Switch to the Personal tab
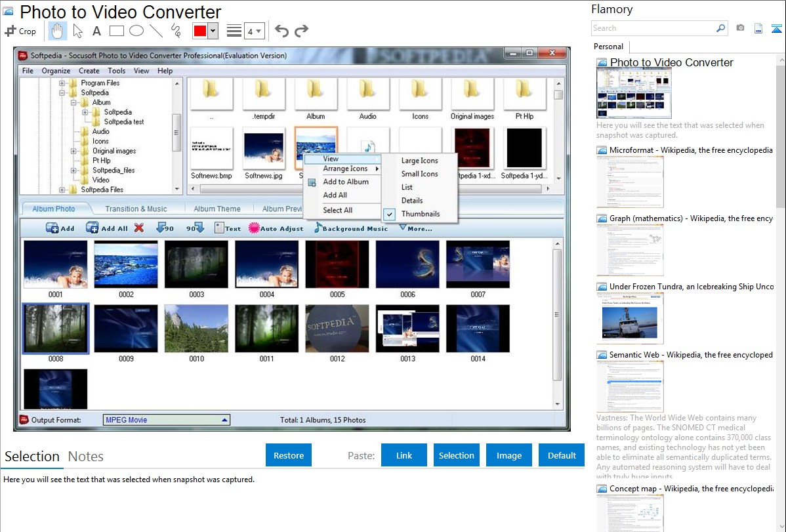The image size is (786, 532). [x=609, y=47]
